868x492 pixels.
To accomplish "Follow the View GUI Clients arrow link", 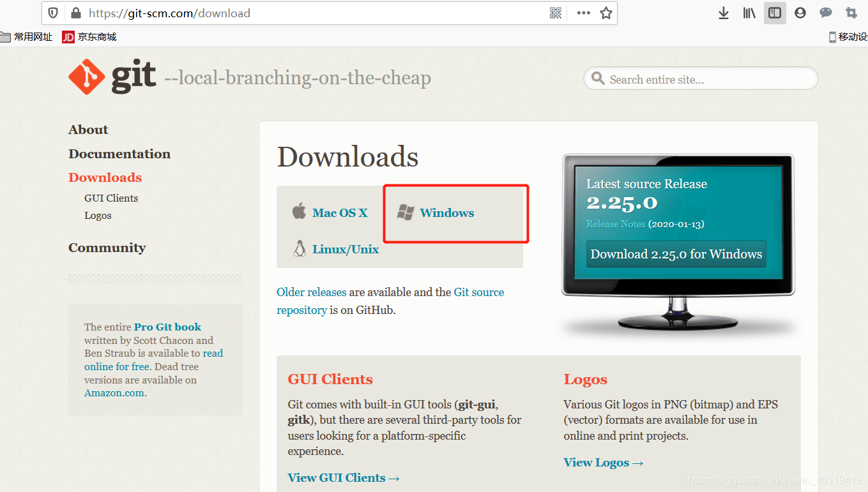I will tap(344, 478).
